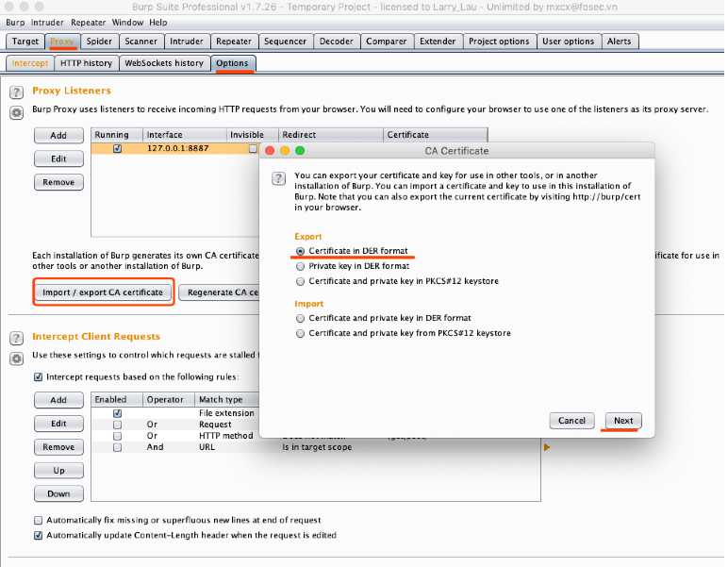728x567 pixels.
Task: Open the HTTP history sub-tab
Action: tap(87, 63)
